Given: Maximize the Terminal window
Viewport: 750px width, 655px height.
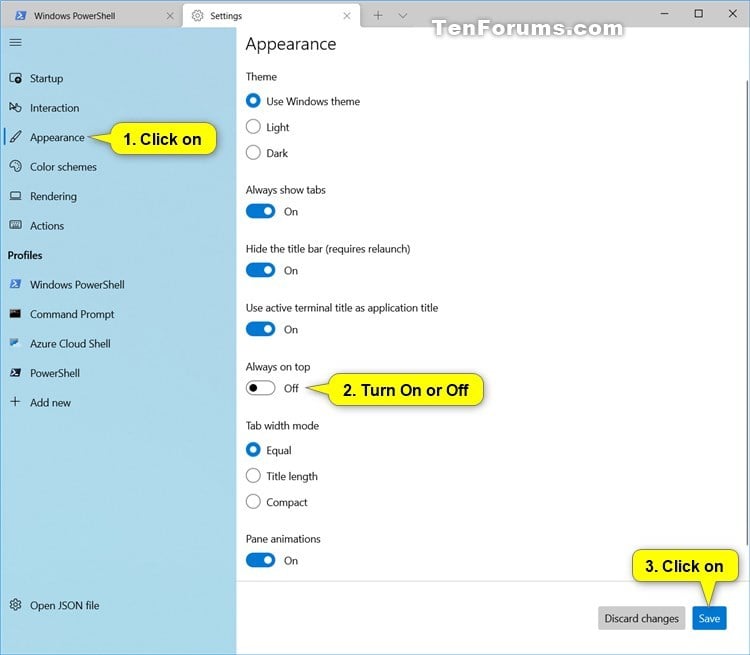Looking at the screenshot, I should pos(698,14).
